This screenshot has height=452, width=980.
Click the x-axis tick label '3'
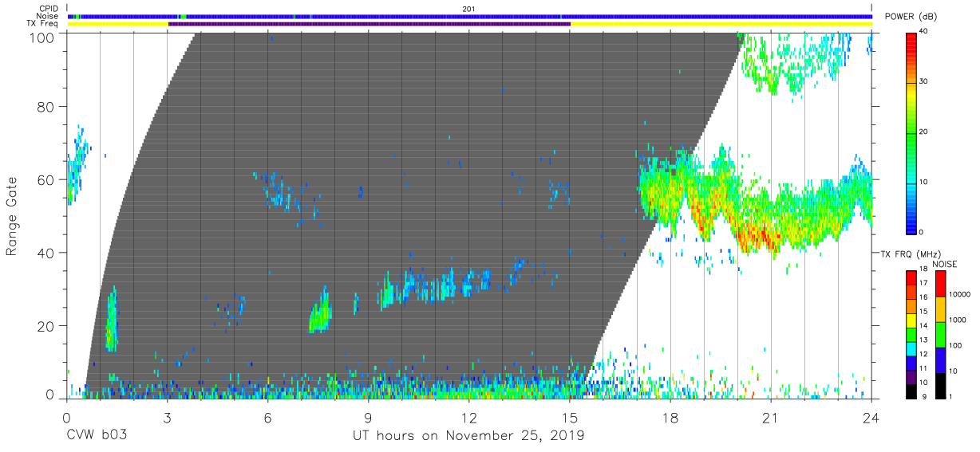pos(168,417)
